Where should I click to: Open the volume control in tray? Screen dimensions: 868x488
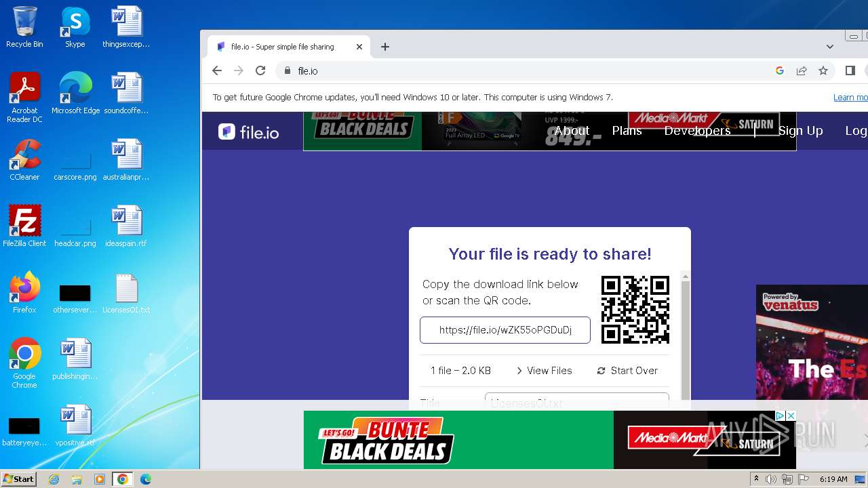771,479
